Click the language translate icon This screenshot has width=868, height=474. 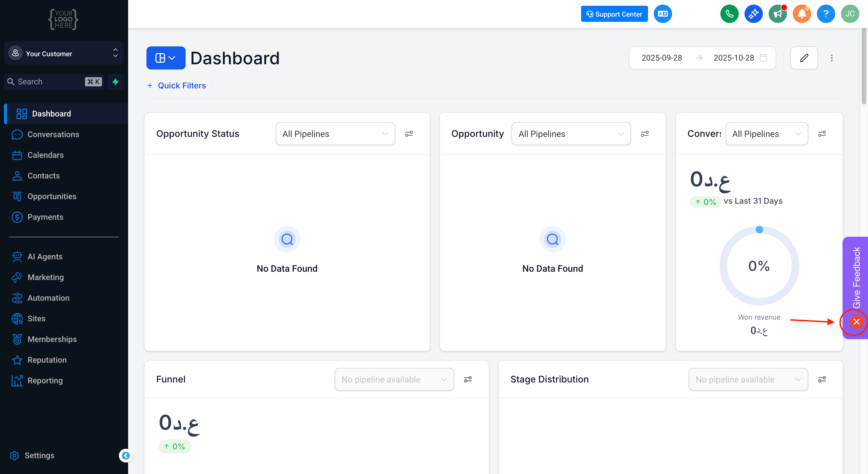coord(663,14)
